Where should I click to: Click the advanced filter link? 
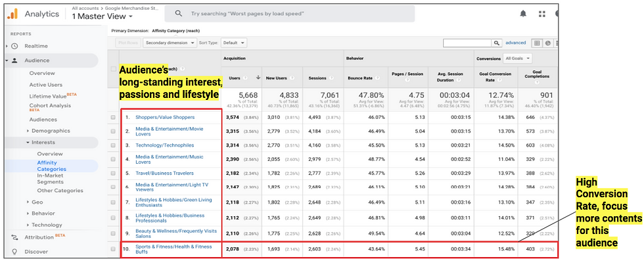pyautogui.click(x=515, y=43)
